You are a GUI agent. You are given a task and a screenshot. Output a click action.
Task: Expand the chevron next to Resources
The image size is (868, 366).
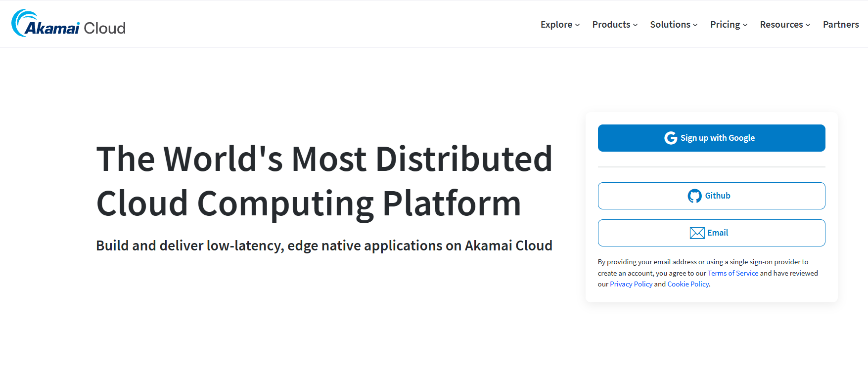[x=808, y=25]
